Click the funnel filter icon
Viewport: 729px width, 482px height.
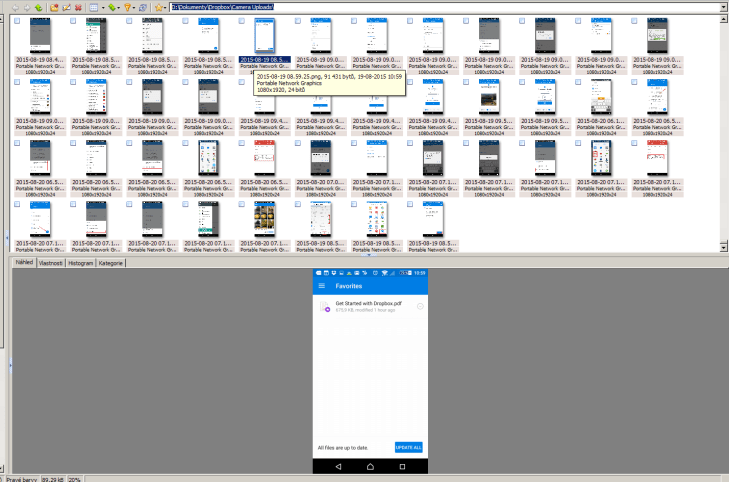[127, 7]
